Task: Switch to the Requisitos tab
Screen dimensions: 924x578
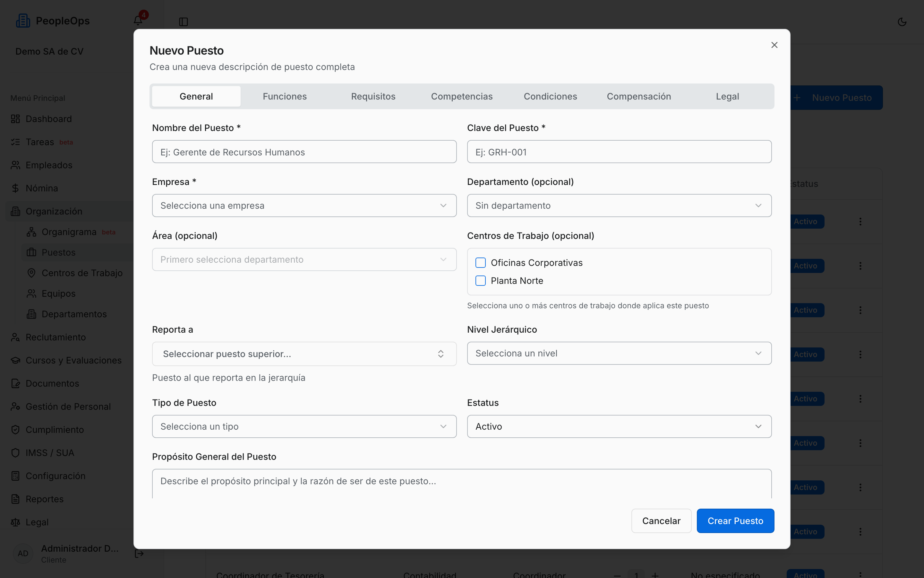Action: point(373,96)
